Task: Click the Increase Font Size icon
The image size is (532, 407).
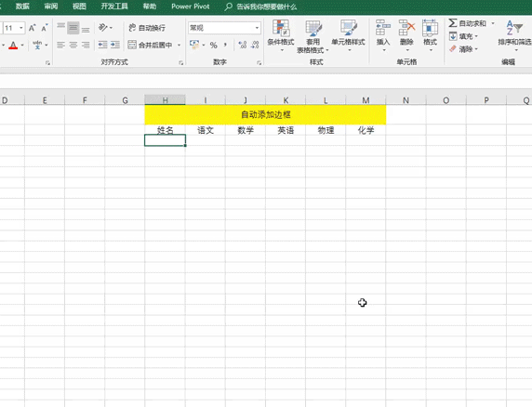Action: (x=33, y=28)
